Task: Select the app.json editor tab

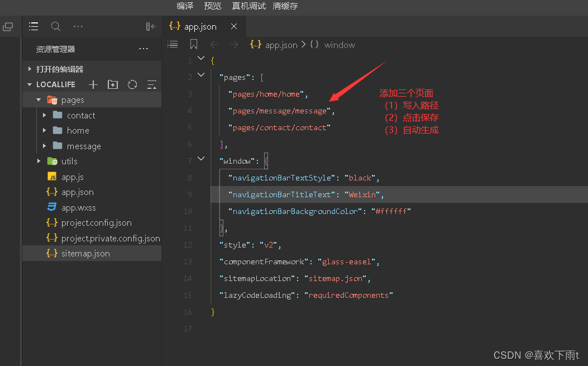Action: point(204,26)
